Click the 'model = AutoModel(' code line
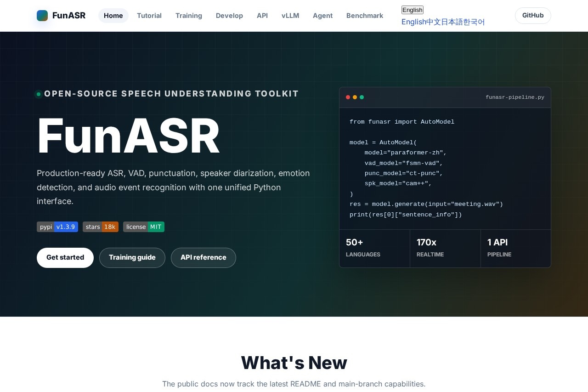 tap(383, 143)
